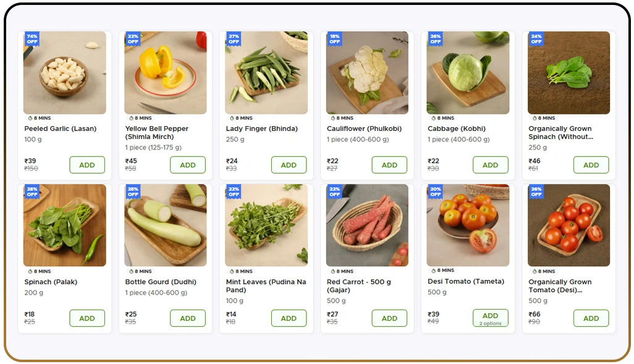Add Yellow Bell Pepper to cart
This screenshot has height=364, width=634.
(188, 165)
